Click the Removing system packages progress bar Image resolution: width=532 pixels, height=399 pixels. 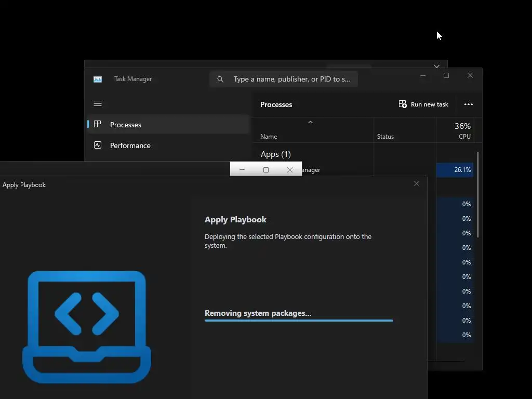(299, 320)
